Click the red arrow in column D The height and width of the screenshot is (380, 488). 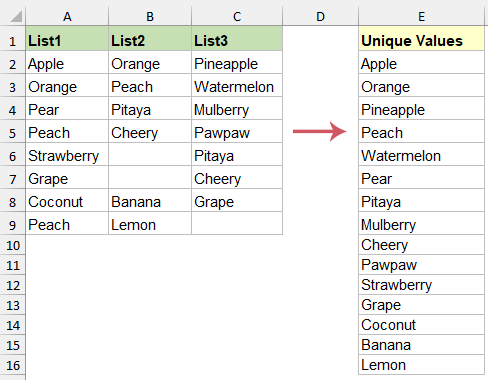coord(320,131)
